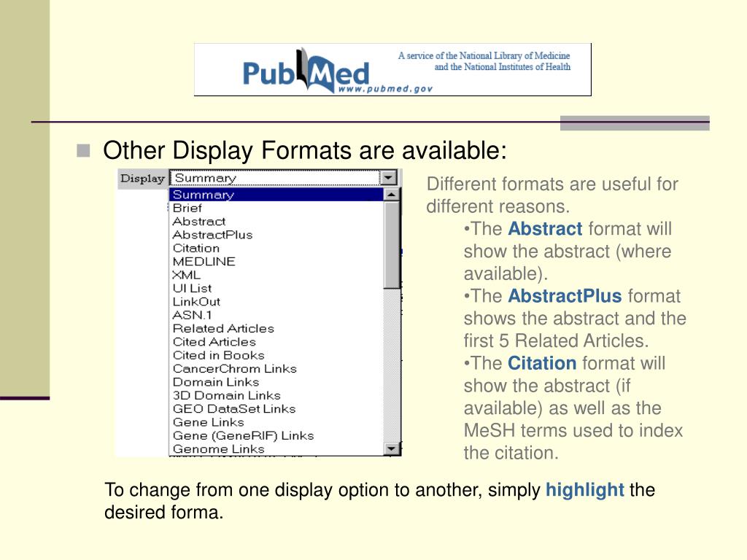Screen dimensions: 747x560
Task: Click the list scrollbar down arrow
Action: click(x=392, y=448)
